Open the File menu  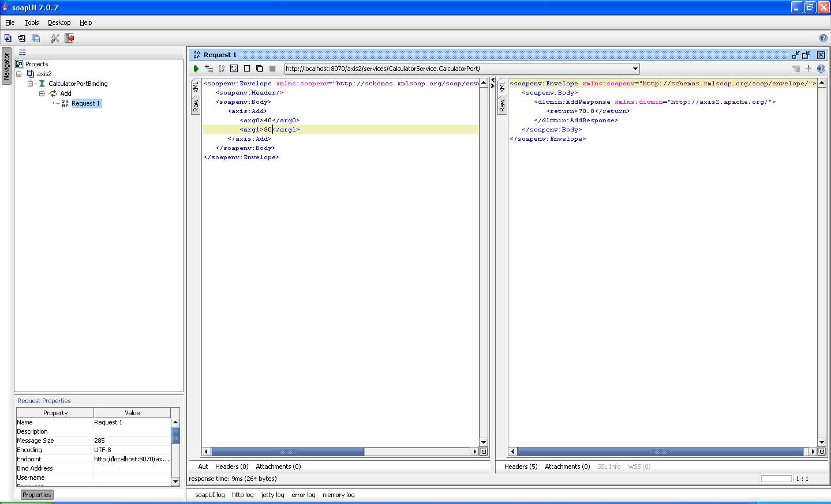tap(10, 22)
